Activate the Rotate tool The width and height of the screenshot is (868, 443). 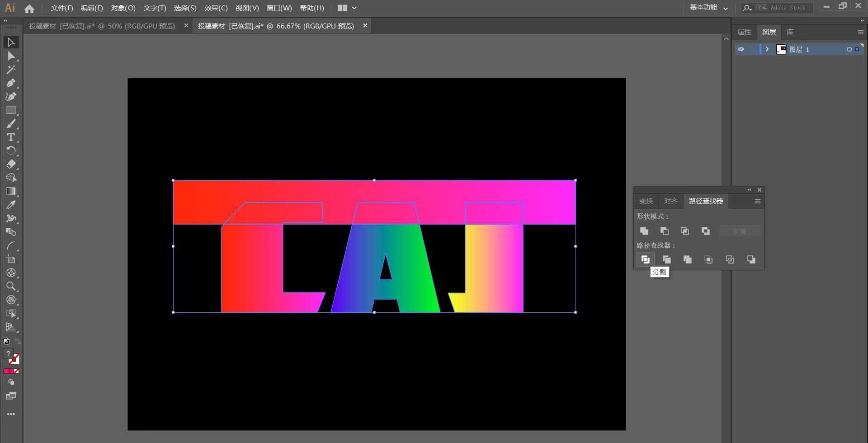(x=11, y=151)
